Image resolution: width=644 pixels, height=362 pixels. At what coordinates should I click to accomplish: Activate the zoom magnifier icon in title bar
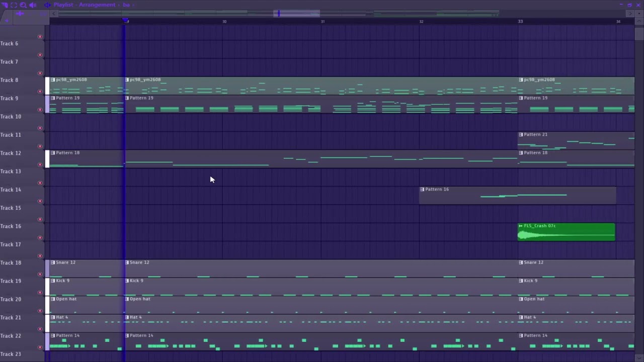(x=23, y=5)
